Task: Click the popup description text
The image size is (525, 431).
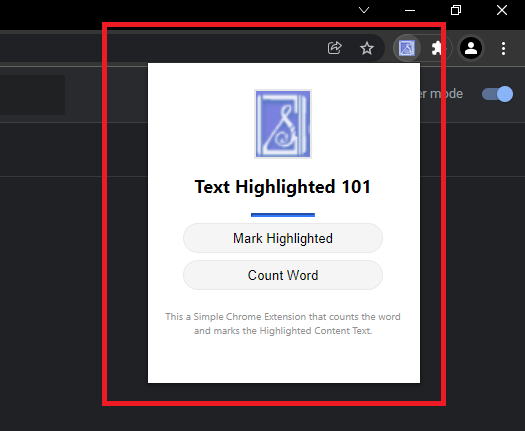Action: click(x=283, y=324)
